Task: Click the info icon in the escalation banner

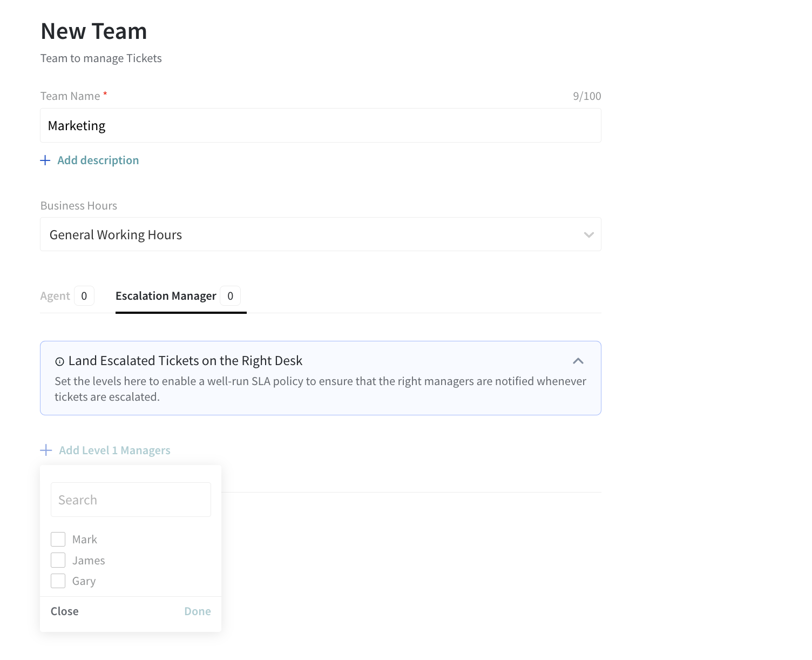Action: [60, 362]
